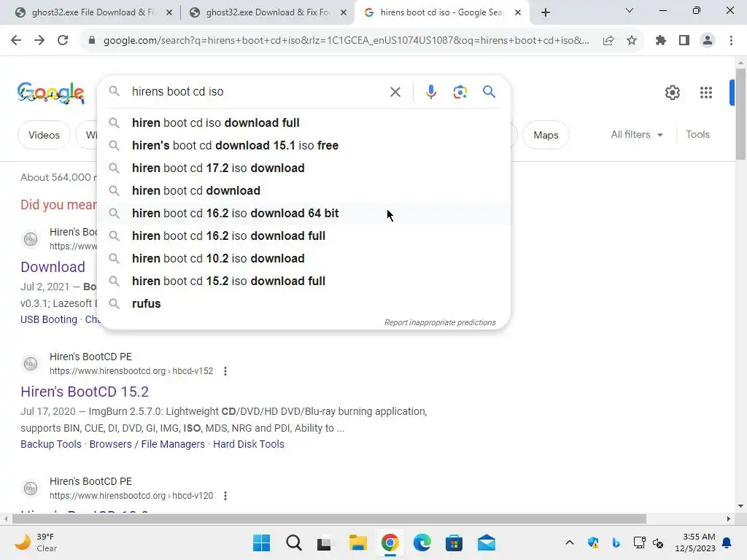Open the Tools search options

tap(697, 135)
